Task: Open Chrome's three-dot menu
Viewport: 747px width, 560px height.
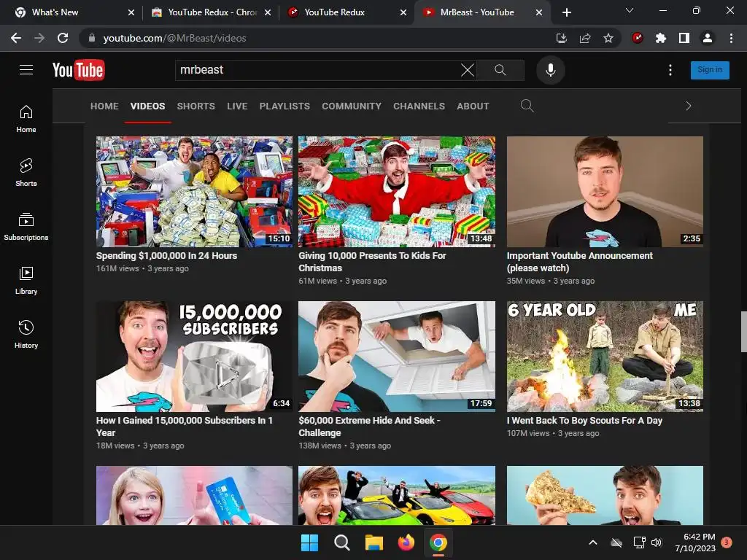Action: click(x=731, y=38)
